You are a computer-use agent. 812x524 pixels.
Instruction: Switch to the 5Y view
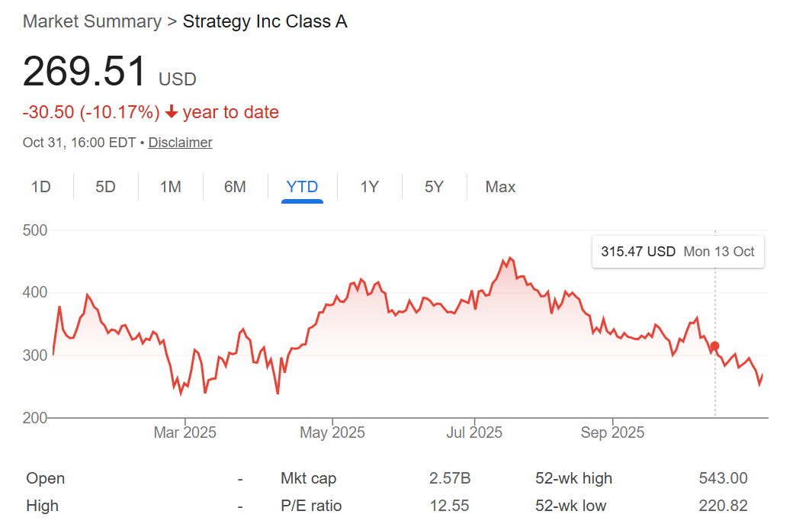433,186
